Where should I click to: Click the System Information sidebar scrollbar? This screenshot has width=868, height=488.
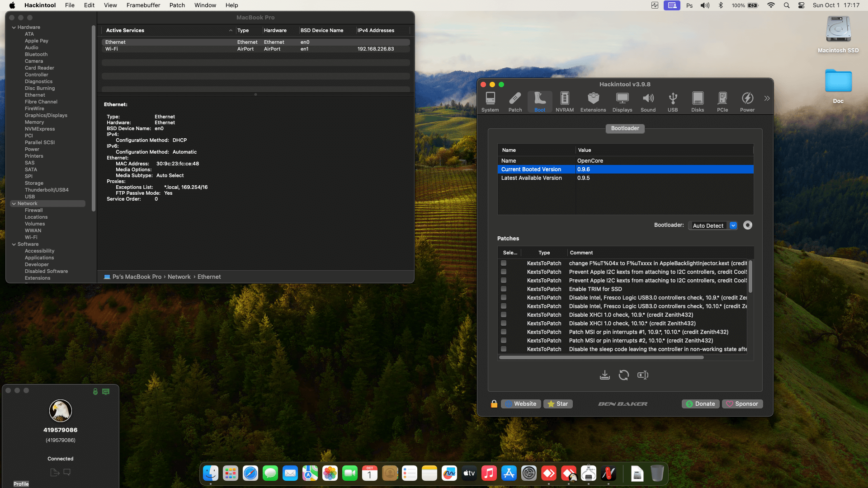(x=94, y=118)
